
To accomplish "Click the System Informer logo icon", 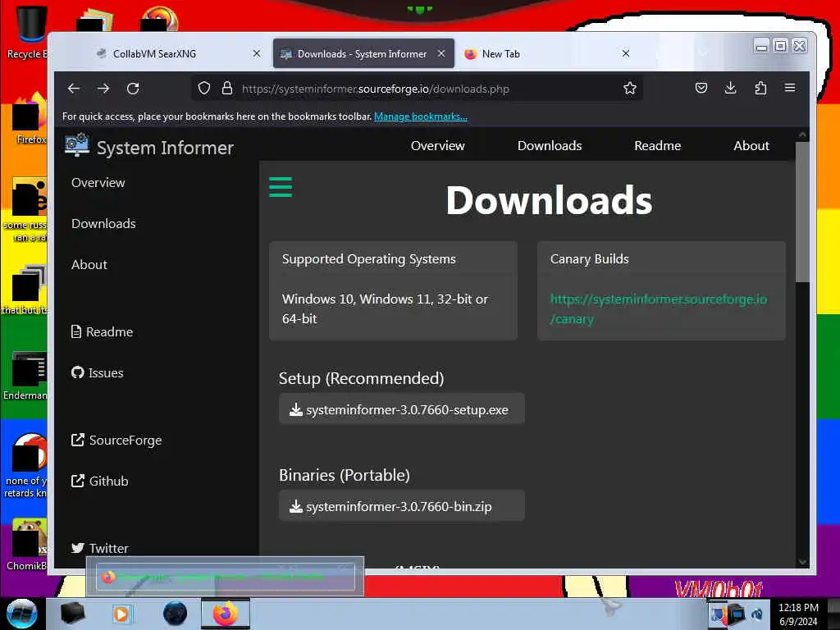I will [x=77, y=144].
